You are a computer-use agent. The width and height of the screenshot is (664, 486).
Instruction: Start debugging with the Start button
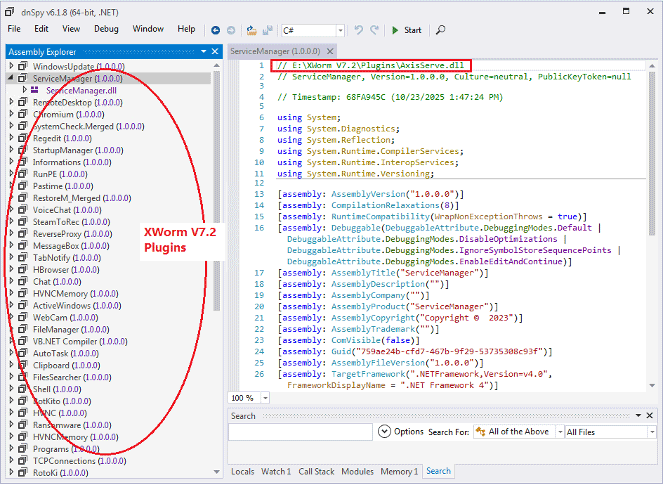405,30
